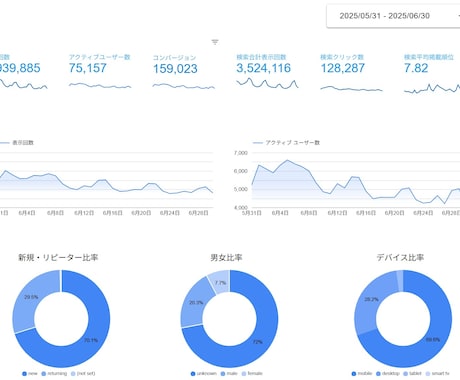Screen dimensions: 460x380
Task: Select the 69.6% mobile device segment
Action: 432,340
